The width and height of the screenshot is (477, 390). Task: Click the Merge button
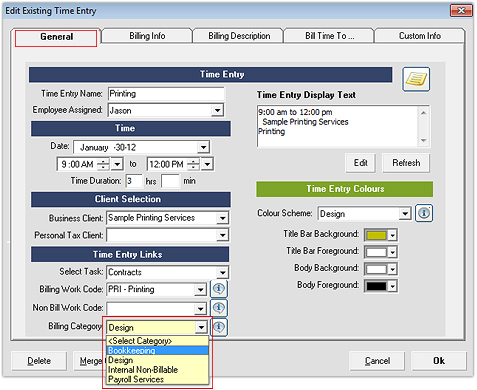click(x=88, y=361)
